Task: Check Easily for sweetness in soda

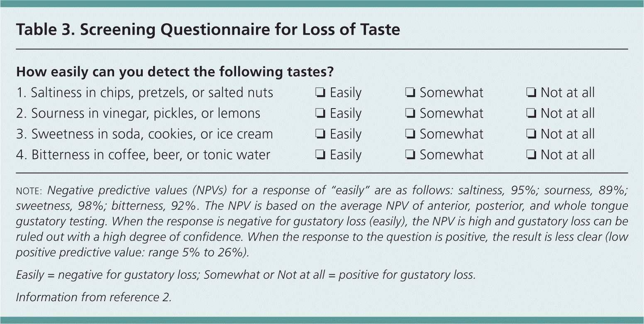Action: (x=320, y=134)
